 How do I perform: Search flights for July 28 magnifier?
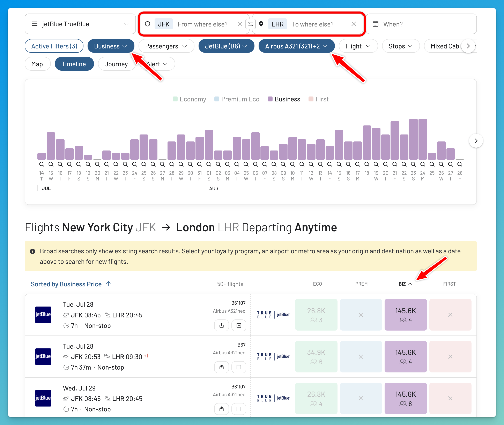pyautogui.click(x=172, y=164)
